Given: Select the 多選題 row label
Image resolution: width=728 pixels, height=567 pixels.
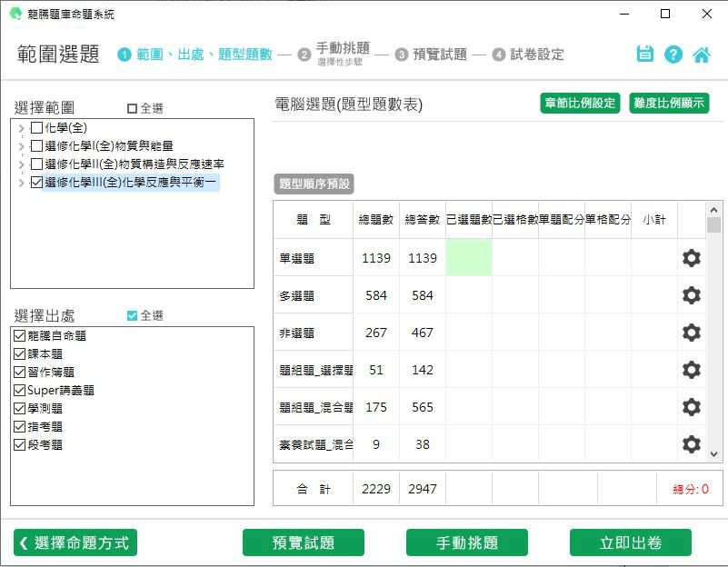Looking at the screenshot, I should [296, 295].
